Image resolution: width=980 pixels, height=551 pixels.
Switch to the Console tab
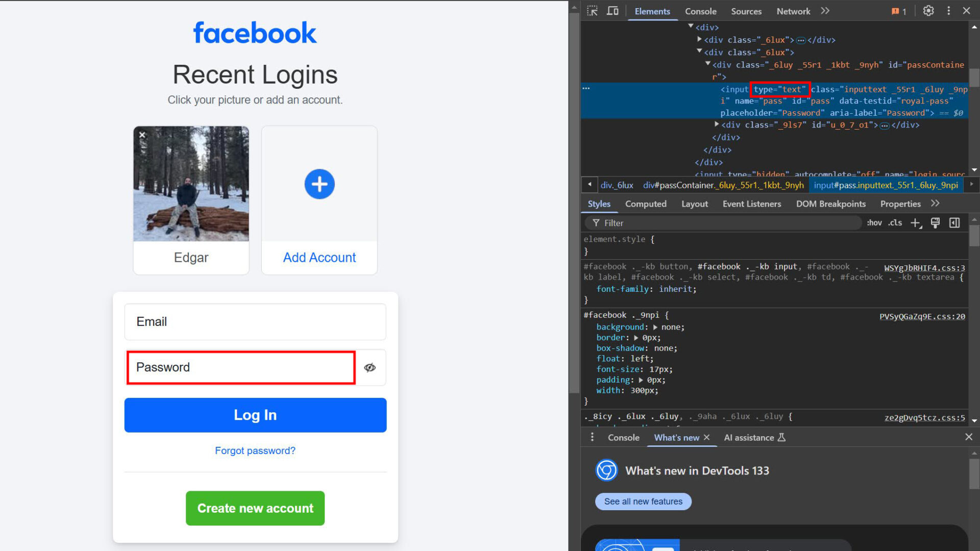[x=700, y=11]
